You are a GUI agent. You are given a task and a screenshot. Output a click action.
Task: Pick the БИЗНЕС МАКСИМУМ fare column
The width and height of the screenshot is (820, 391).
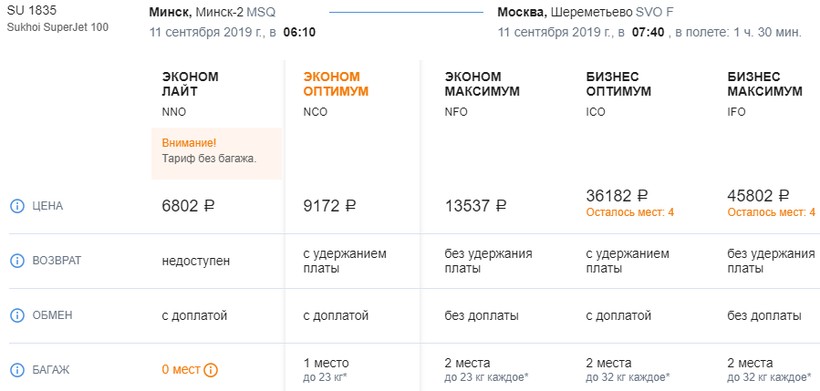pos(765,84)
